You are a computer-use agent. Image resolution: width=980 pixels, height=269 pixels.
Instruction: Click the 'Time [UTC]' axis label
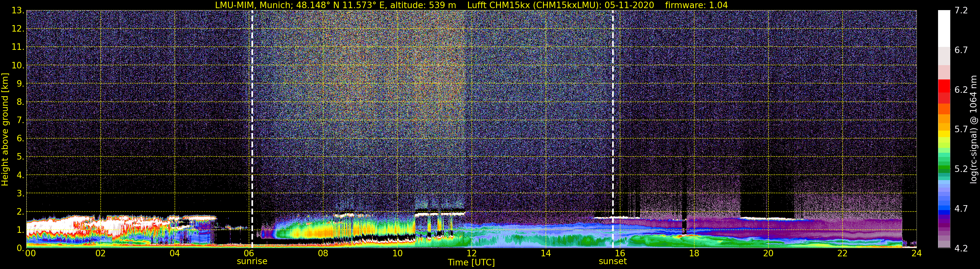471,262
